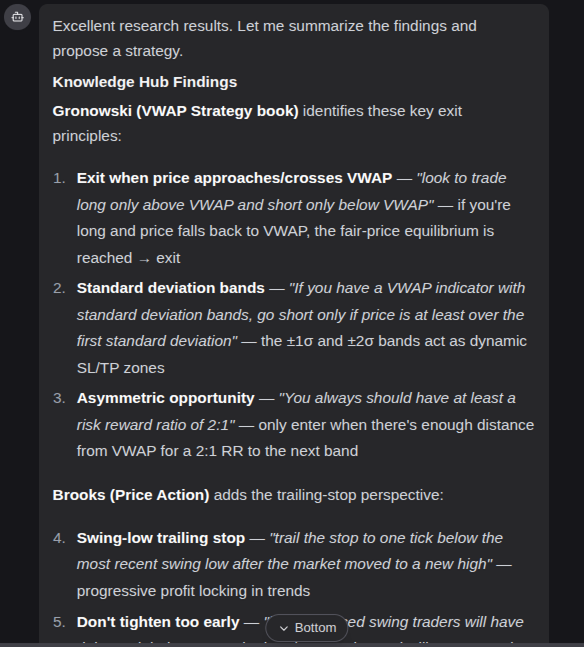Click 'Asymmetric opportunity' list item title

(x=166, y=398)
